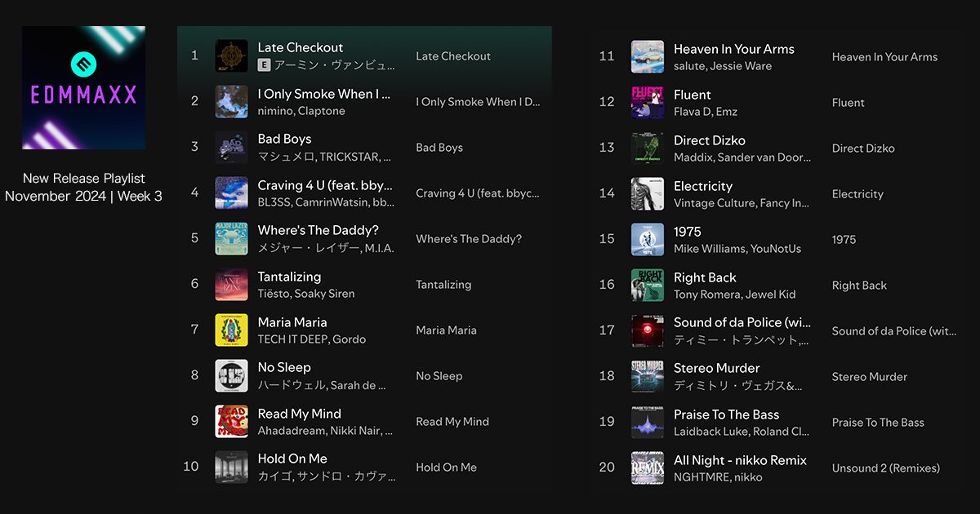Open the No Sleep track title
The image size is (980, 514).
284,367
